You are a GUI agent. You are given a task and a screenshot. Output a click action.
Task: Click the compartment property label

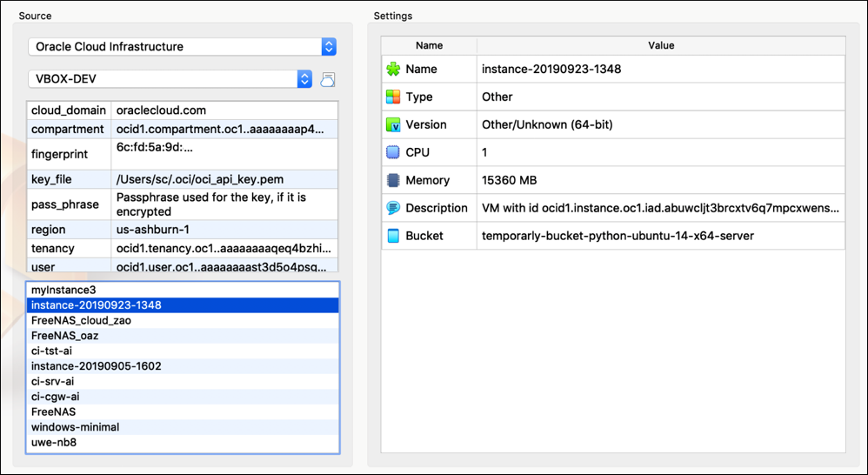(69, 129)
